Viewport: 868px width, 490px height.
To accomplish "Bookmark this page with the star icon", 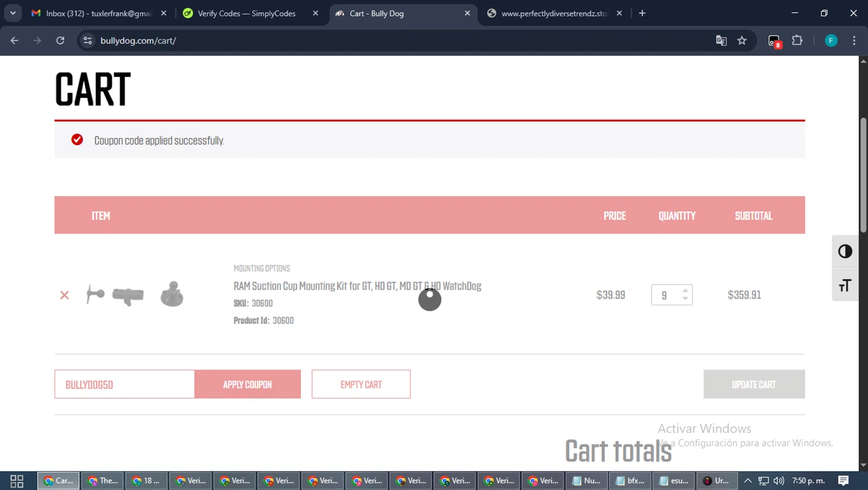I will tap(742, 40).
